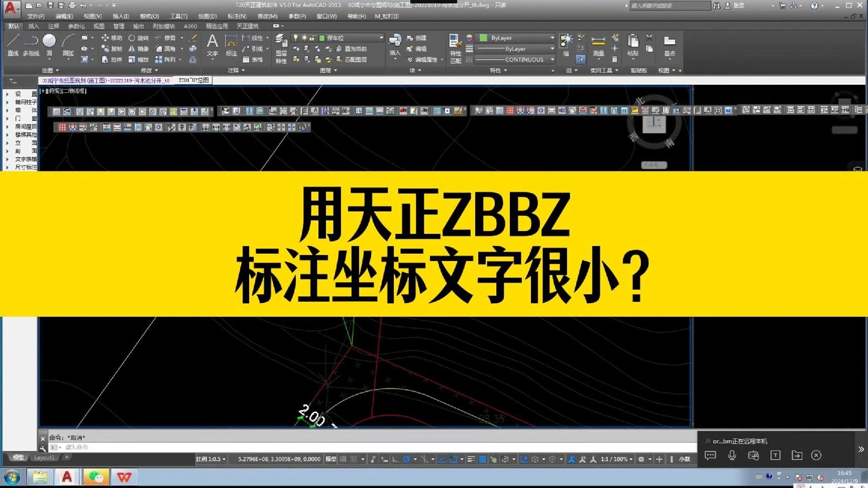The width and height of the screenshot is (868, 488).
Task: Click the 圆角 (Fillet) tool
Action: 165,49
